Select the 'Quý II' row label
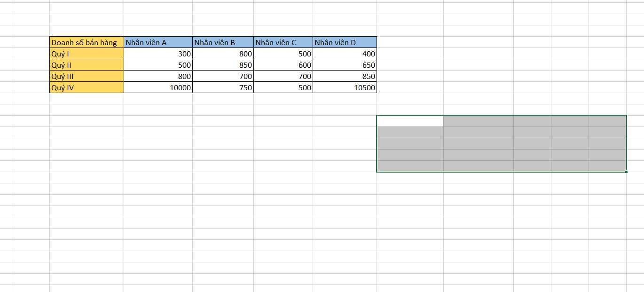This screenshot has height=292, width=644. point(86,65)
